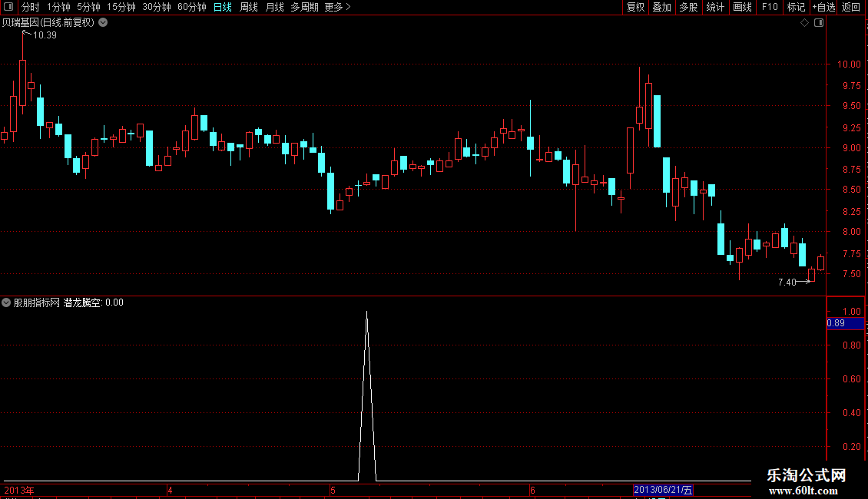Select the 30分钟 period tab
The image size is (868, 499).
coord(157,7)
